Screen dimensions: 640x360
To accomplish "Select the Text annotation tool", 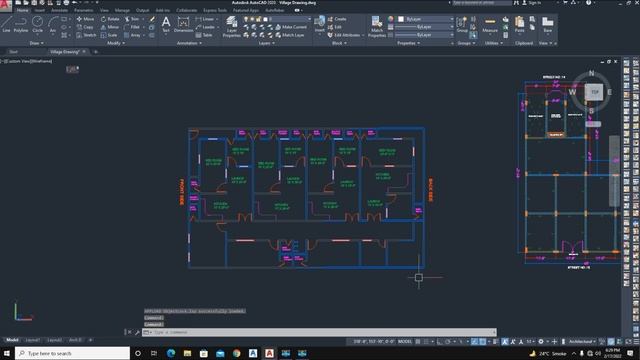I will [166, 24].
